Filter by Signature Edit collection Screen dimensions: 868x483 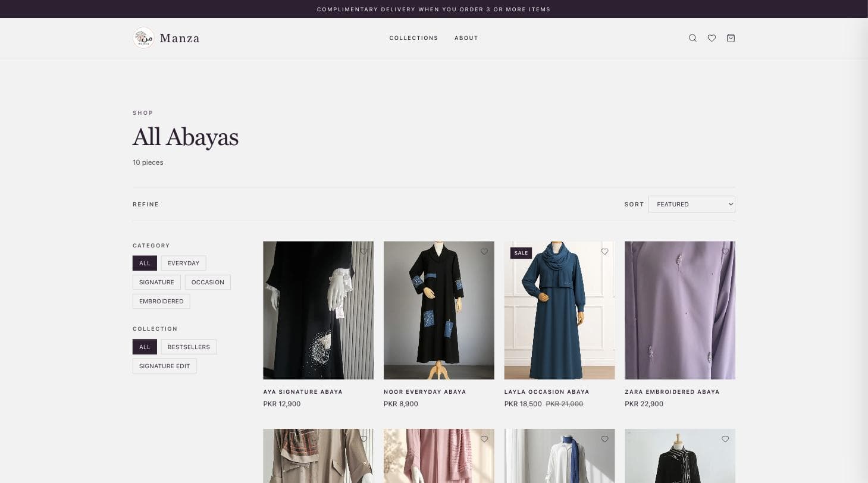pos(164,366)
